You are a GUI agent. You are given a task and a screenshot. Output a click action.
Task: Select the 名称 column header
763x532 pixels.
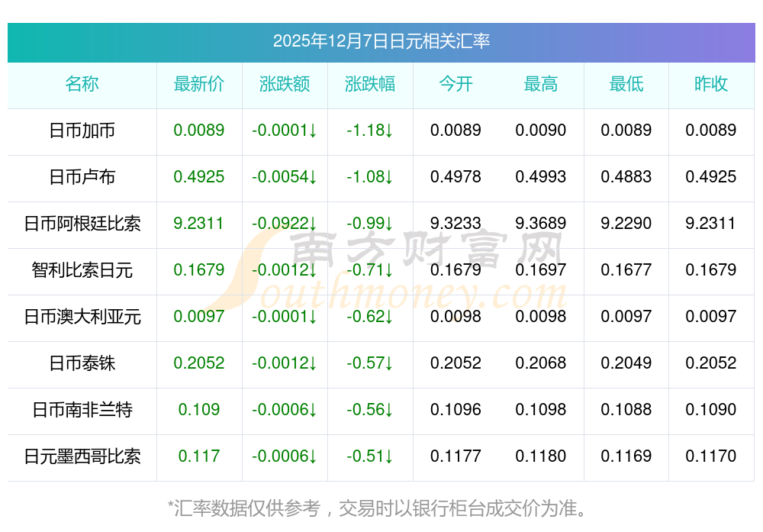point(82,85)
